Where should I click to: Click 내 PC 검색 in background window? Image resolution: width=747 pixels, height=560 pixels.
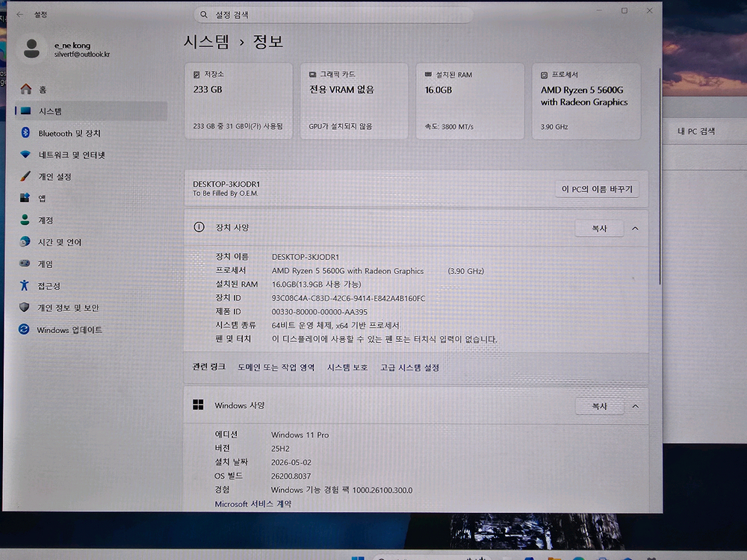pyautogui.click(x=696, y=131)
